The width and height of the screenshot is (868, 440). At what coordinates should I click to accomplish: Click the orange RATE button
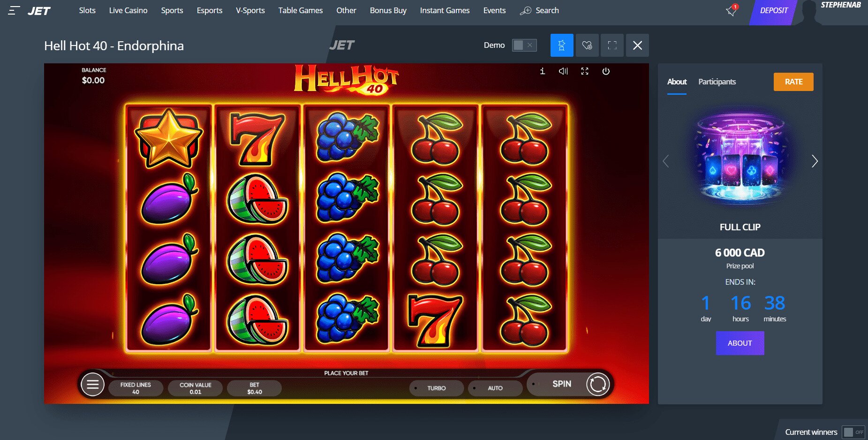793,82
